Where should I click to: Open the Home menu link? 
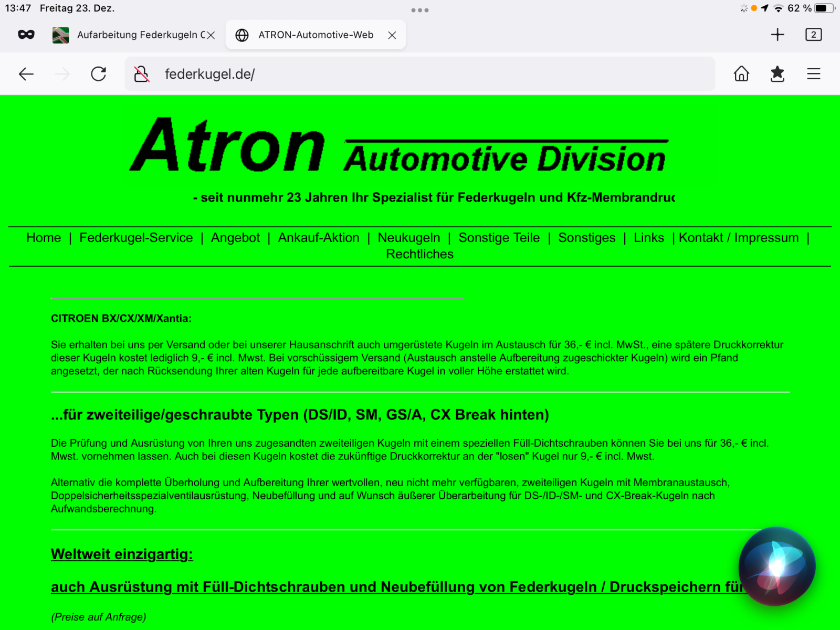click(44, 238)
